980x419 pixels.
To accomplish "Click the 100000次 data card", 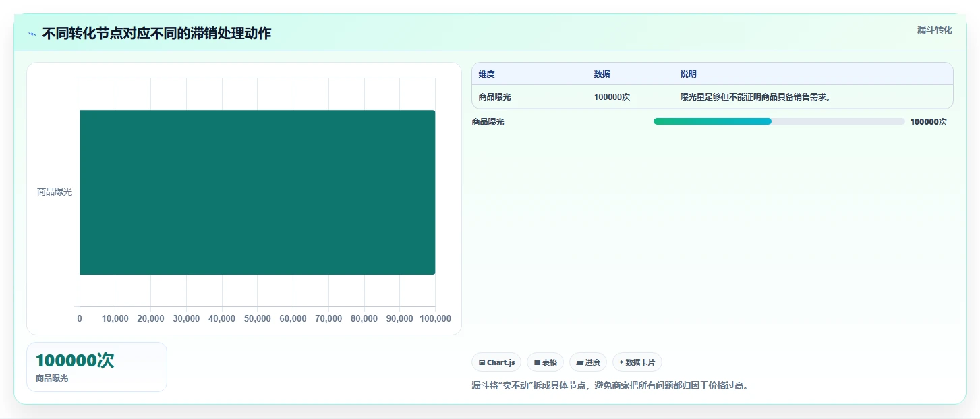I will click(96, 367).
